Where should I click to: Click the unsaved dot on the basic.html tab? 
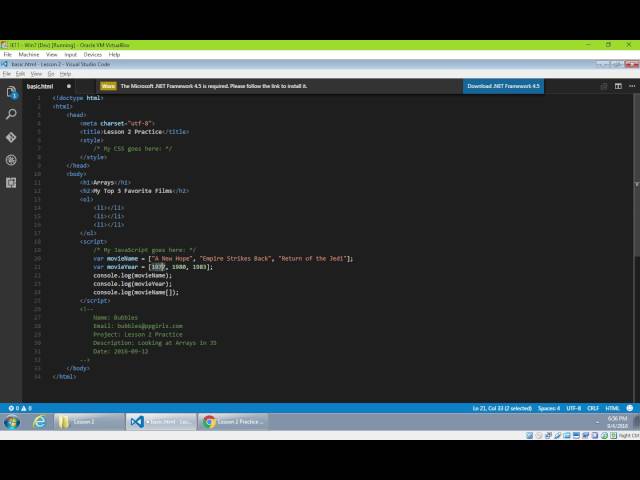69,86
